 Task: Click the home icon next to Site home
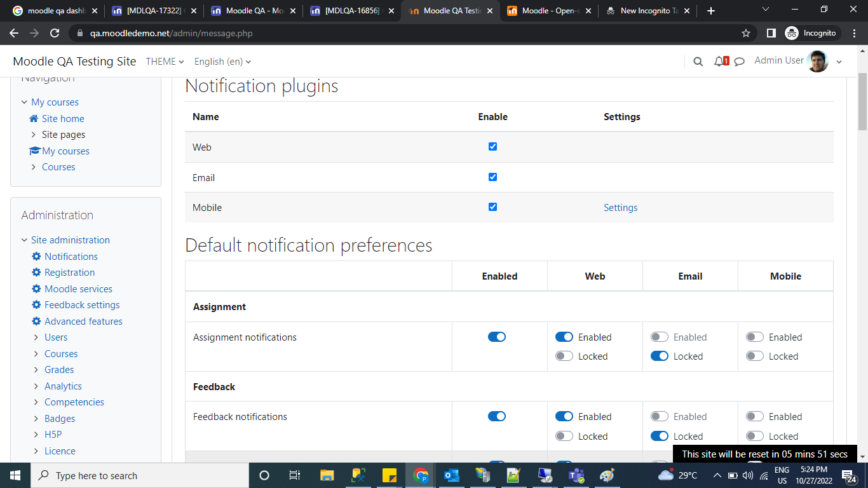click(34, 118)
